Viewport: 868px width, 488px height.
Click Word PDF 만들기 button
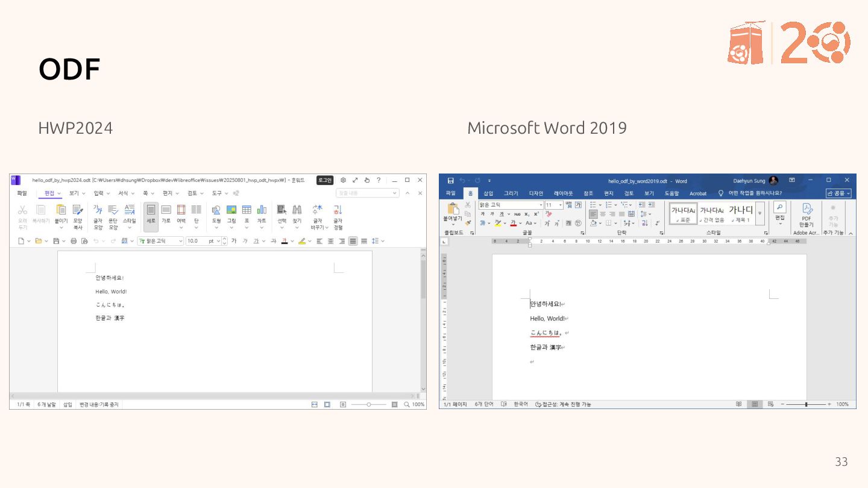pos(807,214)
